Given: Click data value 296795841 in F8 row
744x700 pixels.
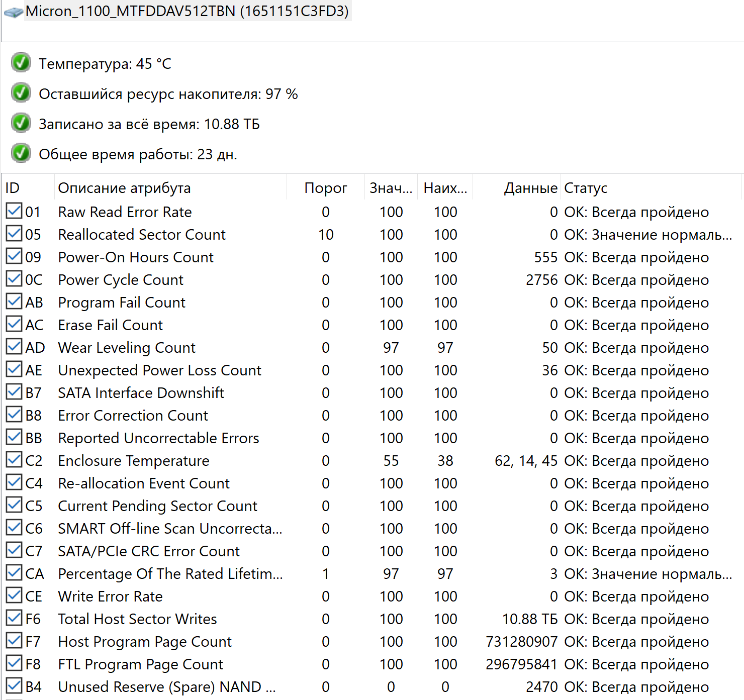Looking at the screenshot, I should (x=522, y=664).
